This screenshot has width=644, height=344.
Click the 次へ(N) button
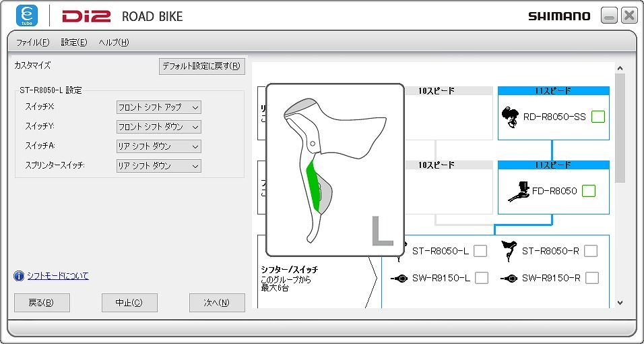(217, 303)
